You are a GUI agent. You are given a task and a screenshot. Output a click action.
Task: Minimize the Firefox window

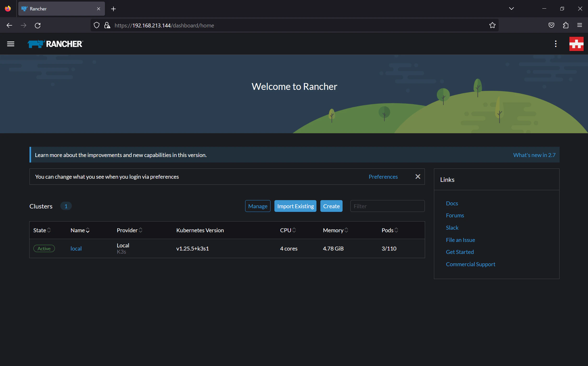(x=544, y=9)
